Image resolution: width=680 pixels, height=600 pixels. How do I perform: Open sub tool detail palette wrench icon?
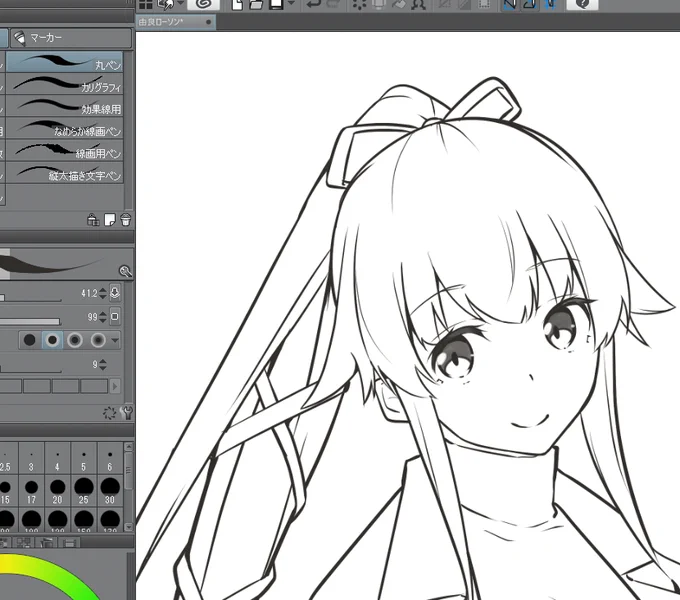[x=127, y=413]
